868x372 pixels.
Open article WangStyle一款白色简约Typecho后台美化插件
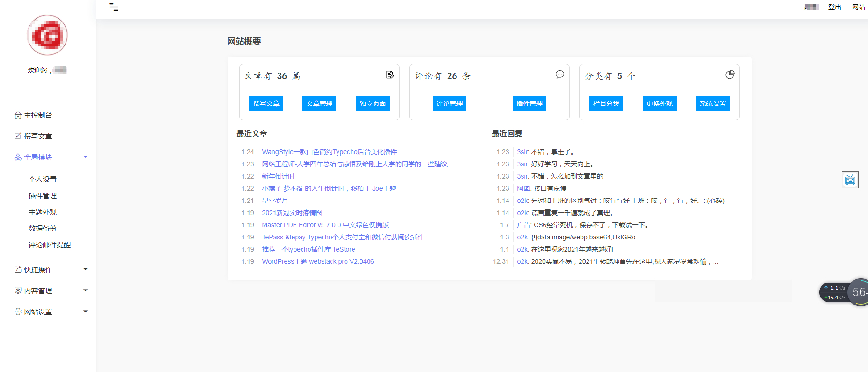point(329,152)
